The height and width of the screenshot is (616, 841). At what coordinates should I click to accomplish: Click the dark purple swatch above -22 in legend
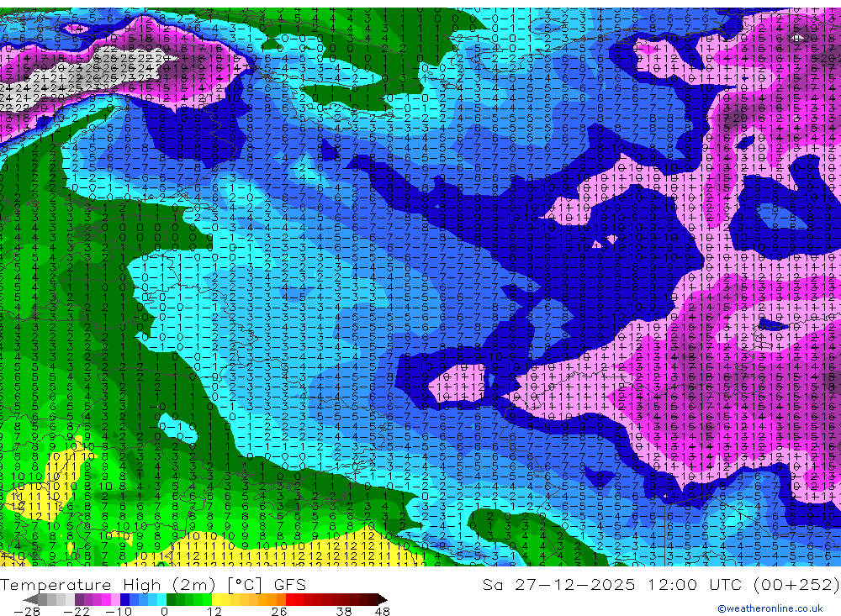[x=79, y=600]
